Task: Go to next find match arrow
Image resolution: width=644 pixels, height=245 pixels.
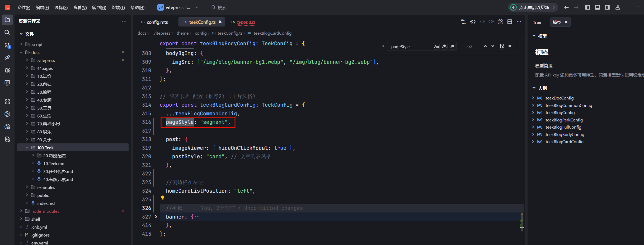Action: click(x=493, y=46)
